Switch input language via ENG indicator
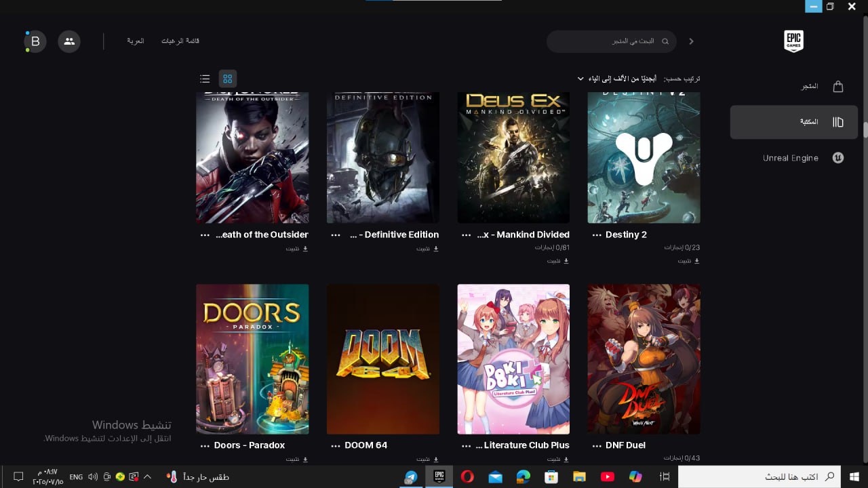 click(76, 476)
